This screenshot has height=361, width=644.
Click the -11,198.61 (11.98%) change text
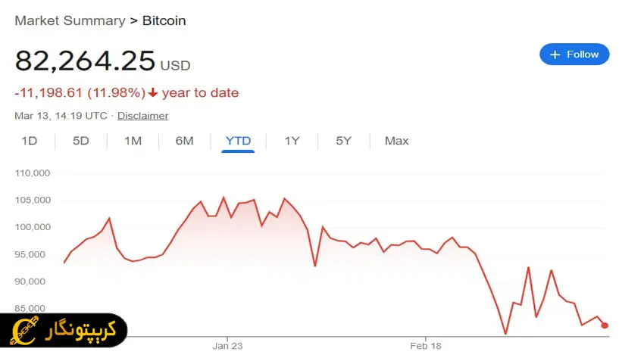pos(80,93)
